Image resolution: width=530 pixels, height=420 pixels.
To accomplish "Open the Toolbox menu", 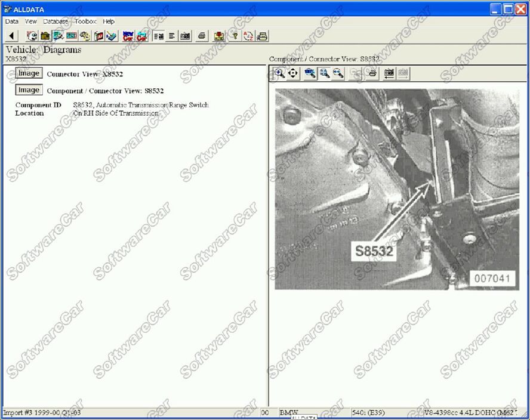I will pyautogui.click(x=85, y=21).
